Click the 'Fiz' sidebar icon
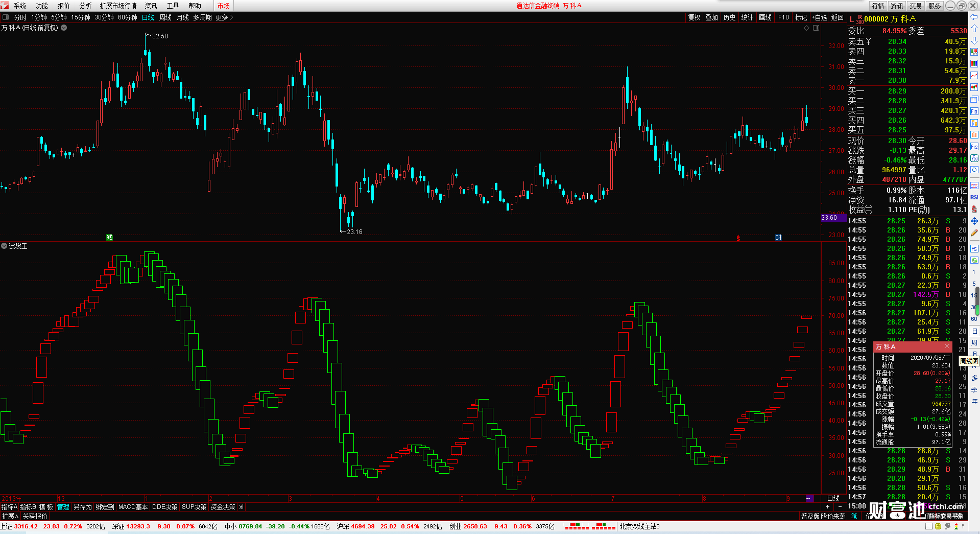 (974, 147)
